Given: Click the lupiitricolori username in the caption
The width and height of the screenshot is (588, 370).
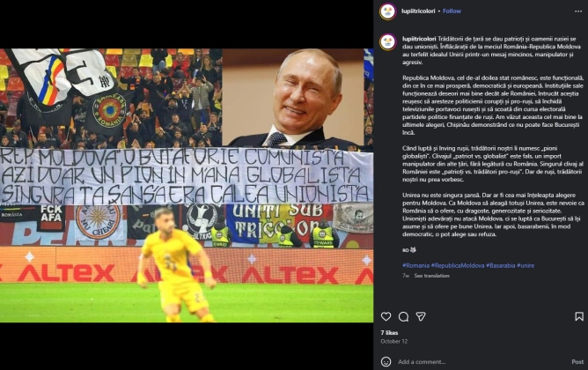Looking at the screenshot, I should point(419,39).
